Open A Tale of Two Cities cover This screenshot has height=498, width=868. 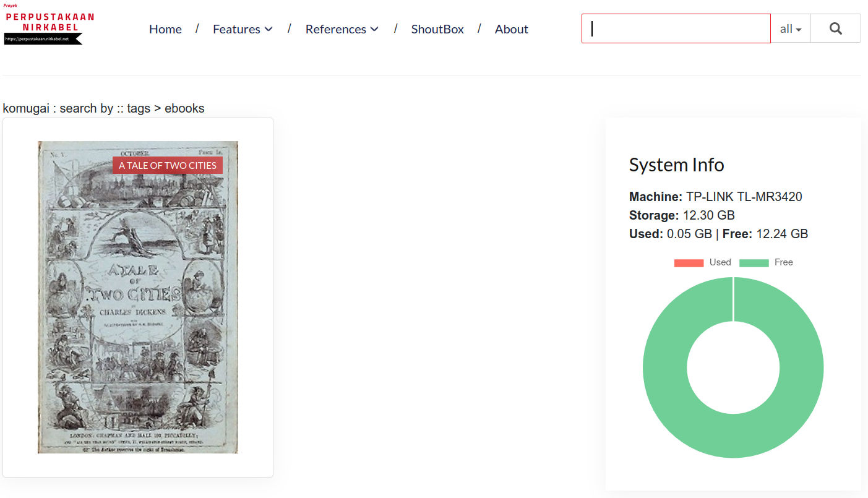138,297
